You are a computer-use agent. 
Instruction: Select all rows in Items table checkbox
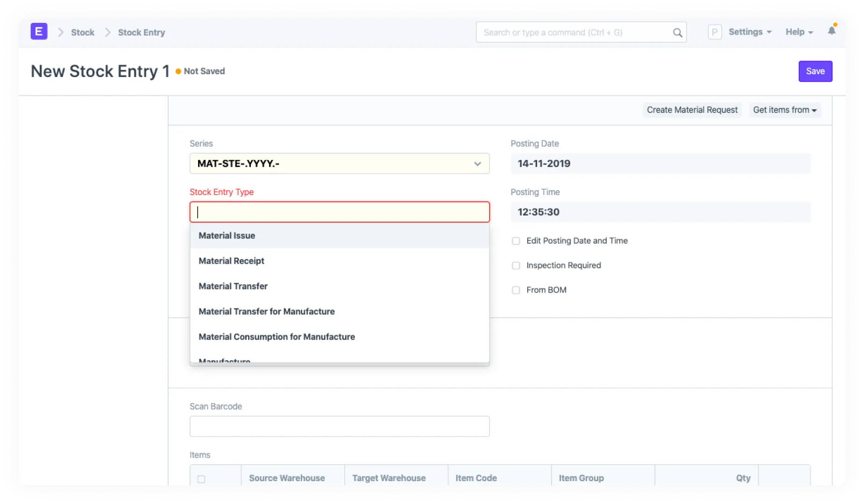tap(201, 479)
